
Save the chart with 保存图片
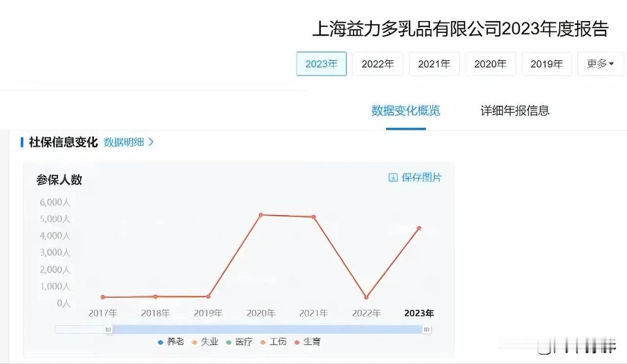click(x=415, y=178)
